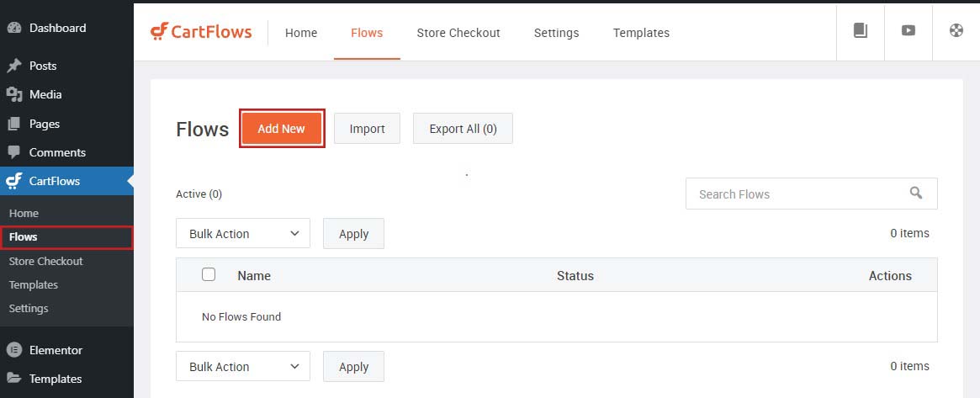The width and height of the screenshot is (980, 398).
Task: Open the top Bulk Action dropdown
Action: pyautogui.click(x=243, y=233)
